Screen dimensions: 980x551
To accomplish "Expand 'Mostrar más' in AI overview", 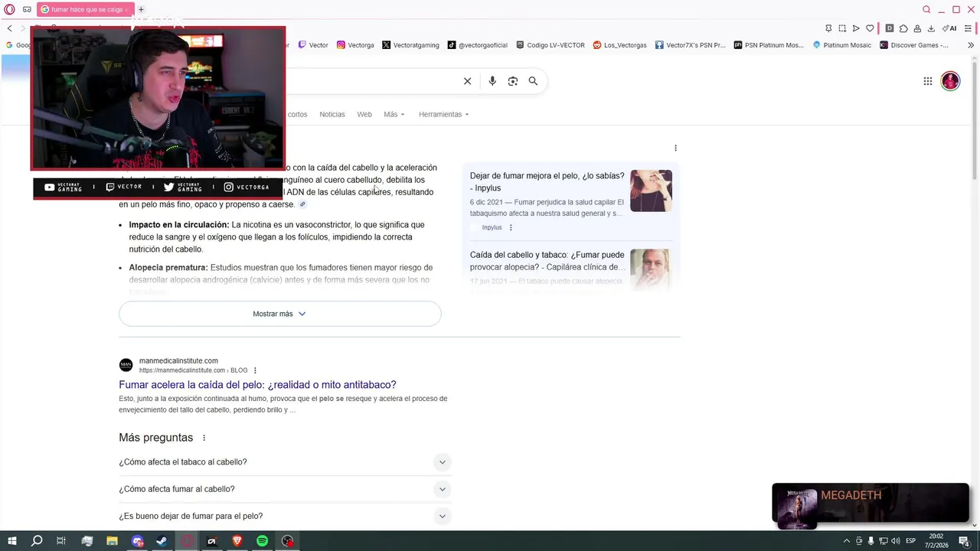I will 279,314.
